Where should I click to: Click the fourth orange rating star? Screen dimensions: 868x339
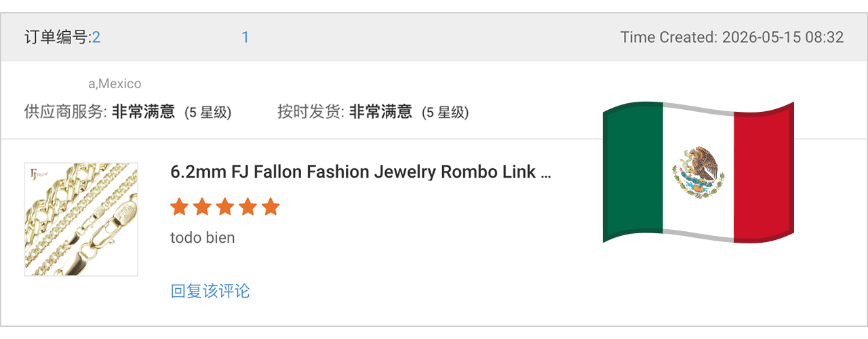click(248, 207)
